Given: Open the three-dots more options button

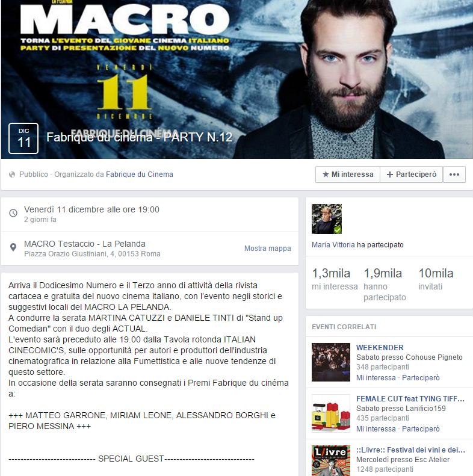Looking at the screenshot, I should (x=454, y=175).
